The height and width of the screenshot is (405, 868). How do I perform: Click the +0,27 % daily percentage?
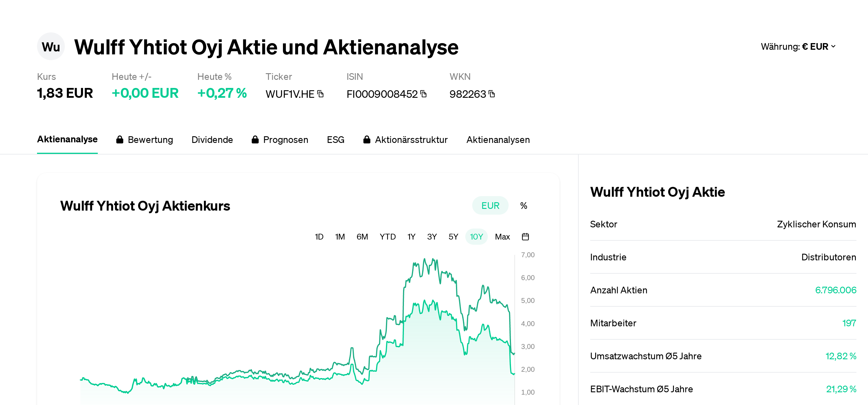pos(222,93)
